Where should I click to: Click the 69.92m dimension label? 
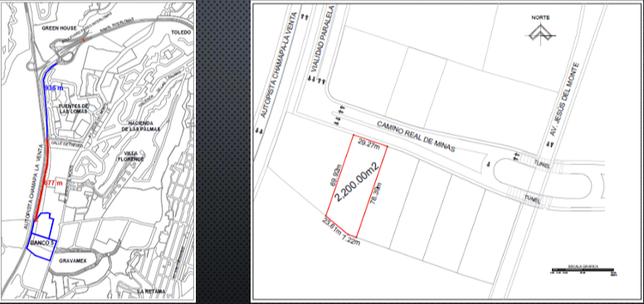335,176
